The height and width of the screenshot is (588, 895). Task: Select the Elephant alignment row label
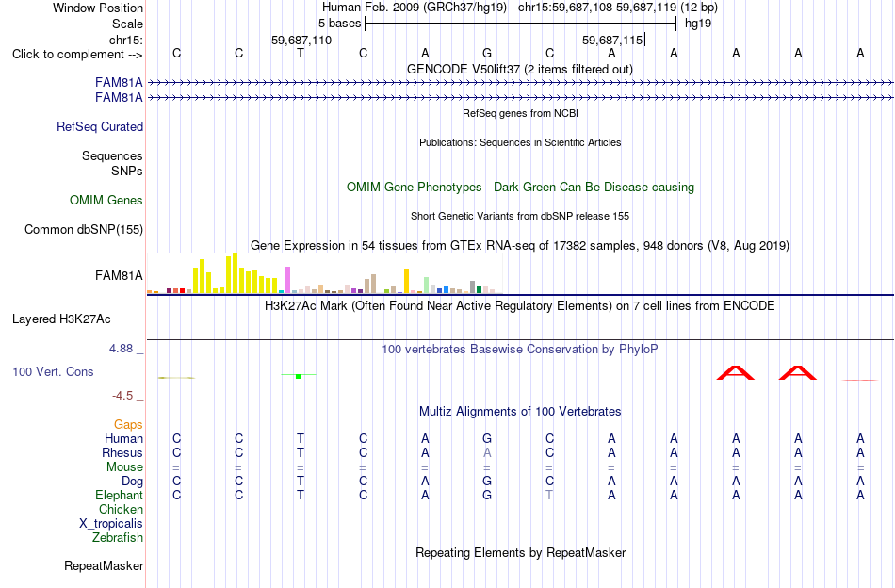click(x=119, y=495)
